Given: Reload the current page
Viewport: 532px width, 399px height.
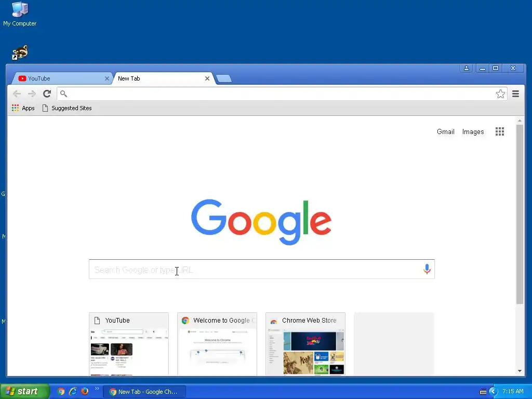Looking at the screenshot, I should pyautogui.click(x=47, y=94).
